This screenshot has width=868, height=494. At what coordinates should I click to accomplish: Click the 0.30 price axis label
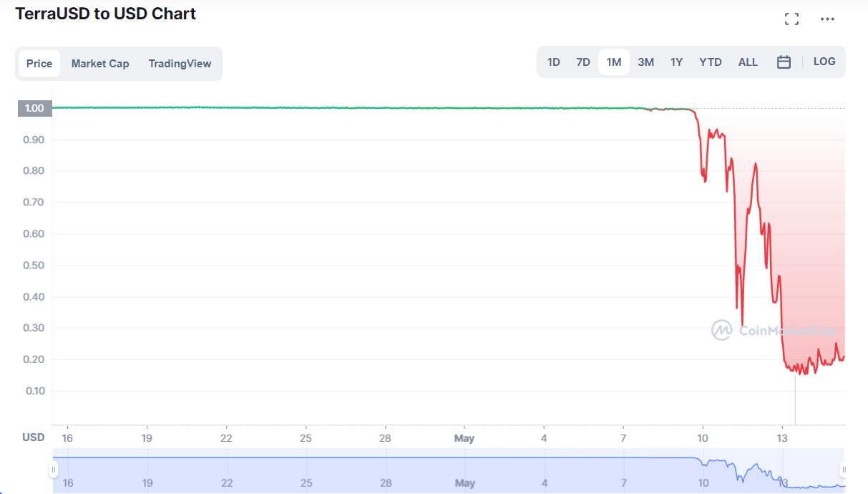tap(34, 328)
